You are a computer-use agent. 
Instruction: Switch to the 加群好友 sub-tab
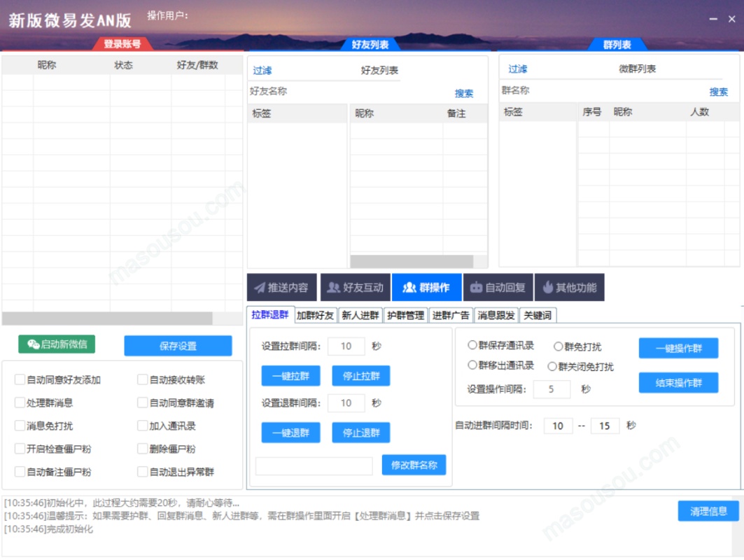[x=315, y=315]
